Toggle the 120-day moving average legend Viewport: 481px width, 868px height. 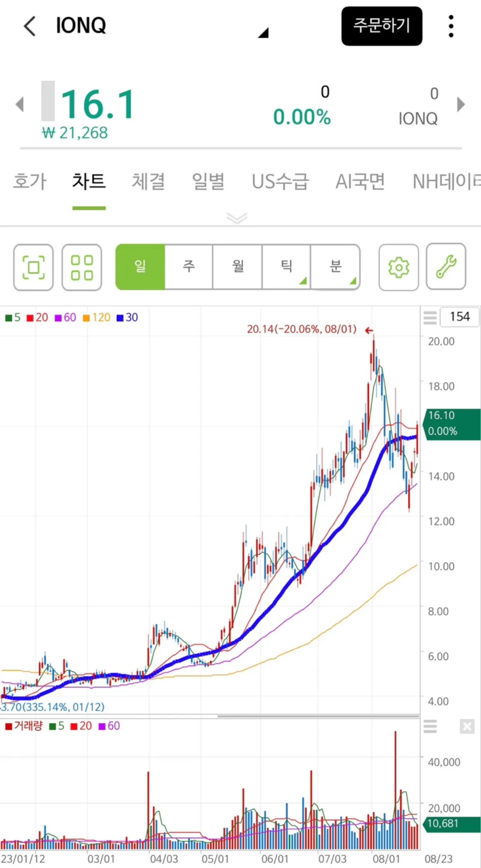point(96,318)
